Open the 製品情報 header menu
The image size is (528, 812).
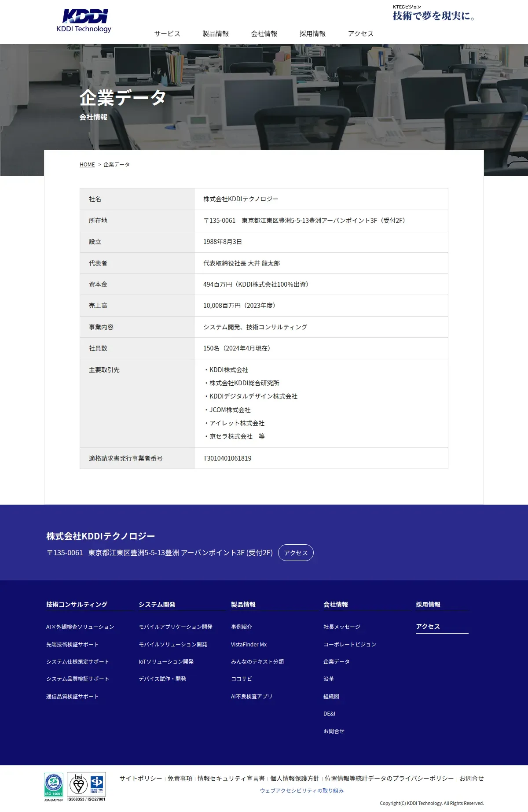(216, 34)
